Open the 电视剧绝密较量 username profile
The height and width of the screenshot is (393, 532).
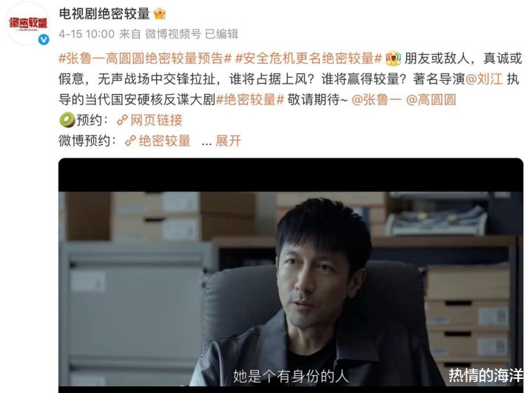tap(104, 14)
